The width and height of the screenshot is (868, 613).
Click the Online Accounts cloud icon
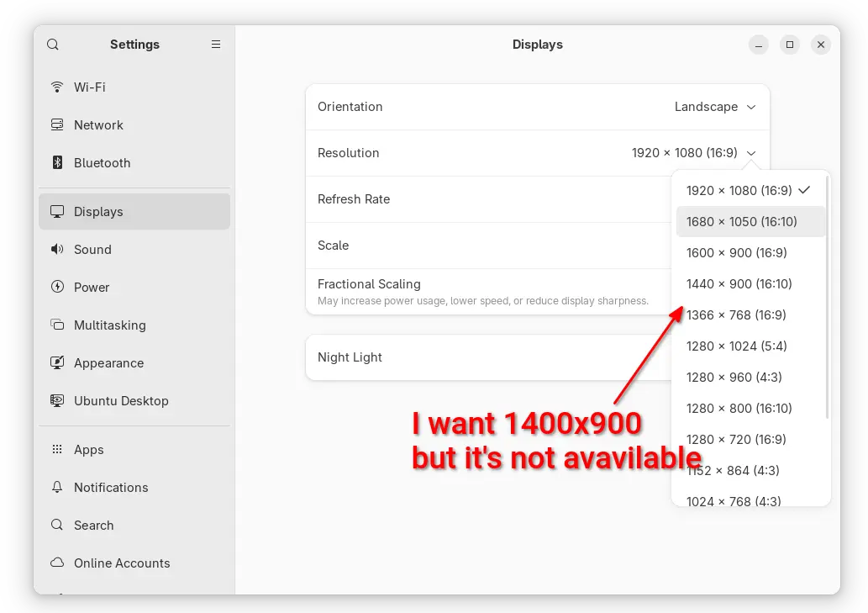click(x=57, y=563)
